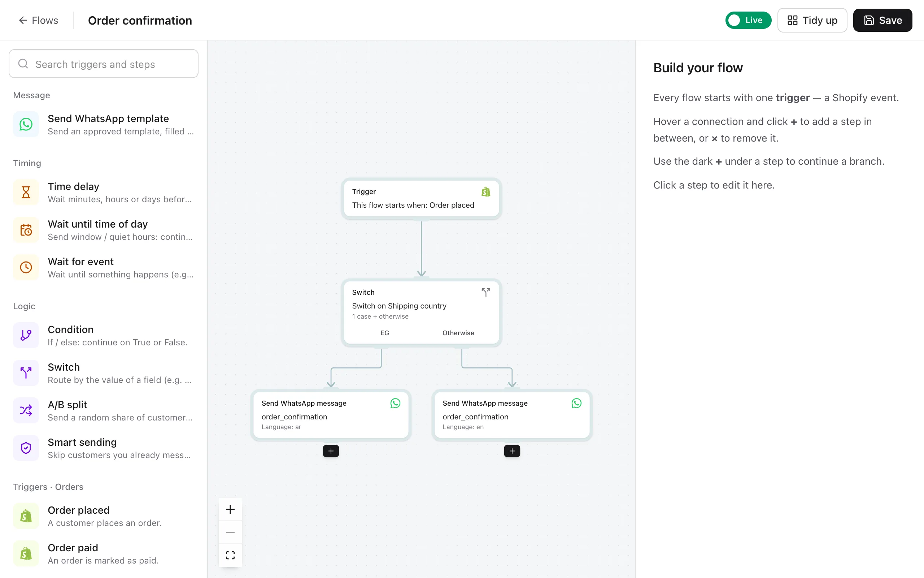Click the Save disk icon
The image size is (924, 578).
click(869, 20)
